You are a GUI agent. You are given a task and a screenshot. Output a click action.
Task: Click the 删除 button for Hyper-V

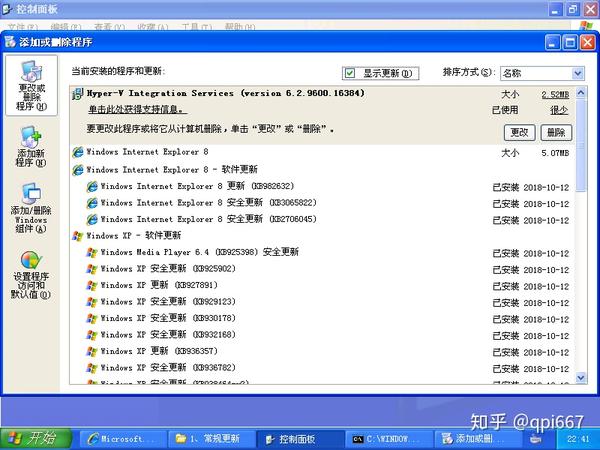pyautogui.click(x=556, y=132)
